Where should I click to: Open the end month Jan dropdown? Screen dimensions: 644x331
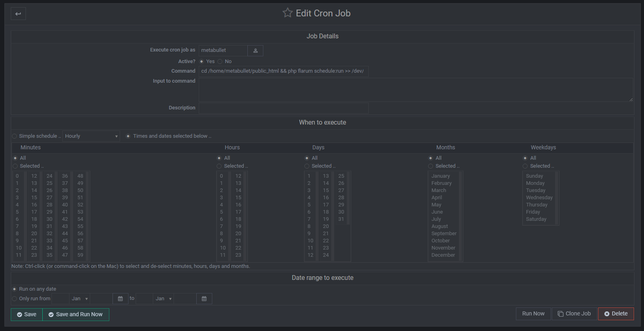pyautogui.click(x=163, y=299)
